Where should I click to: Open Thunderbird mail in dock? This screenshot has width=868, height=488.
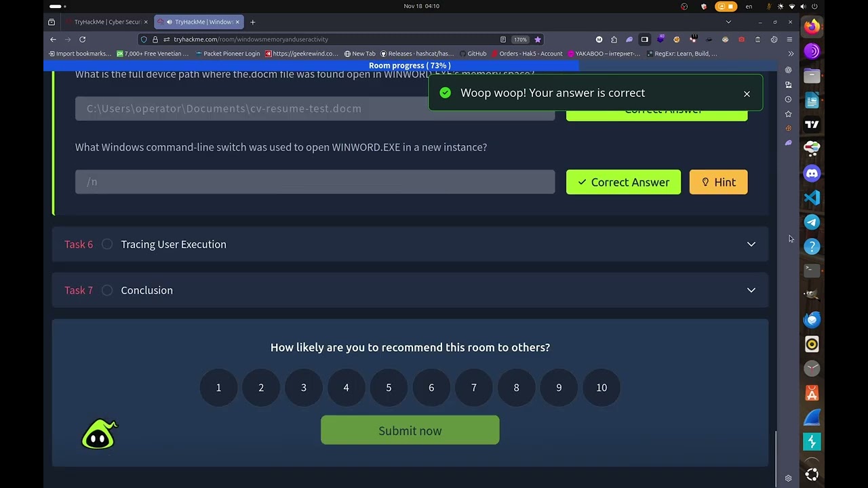pos(812,320)
